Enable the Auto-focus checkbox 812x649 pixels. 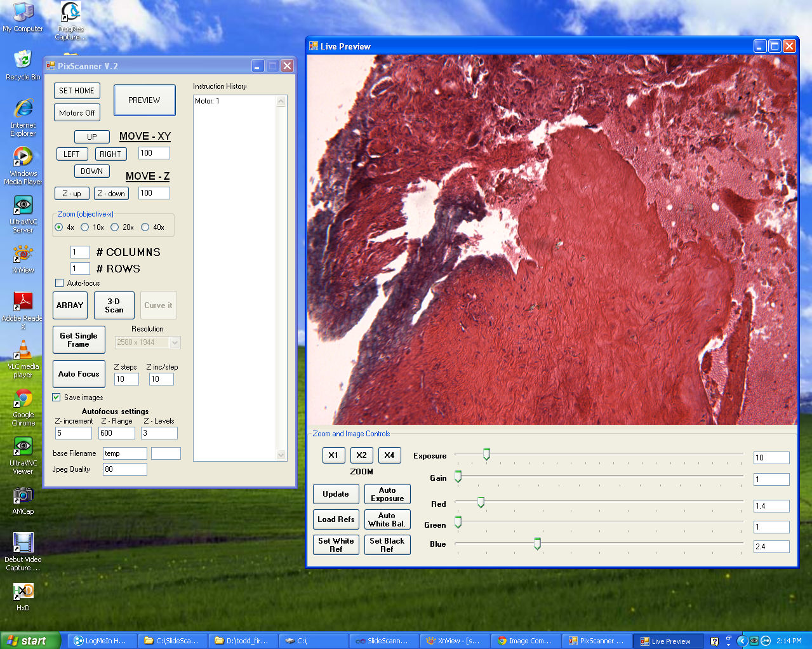(x=60, y=283)
